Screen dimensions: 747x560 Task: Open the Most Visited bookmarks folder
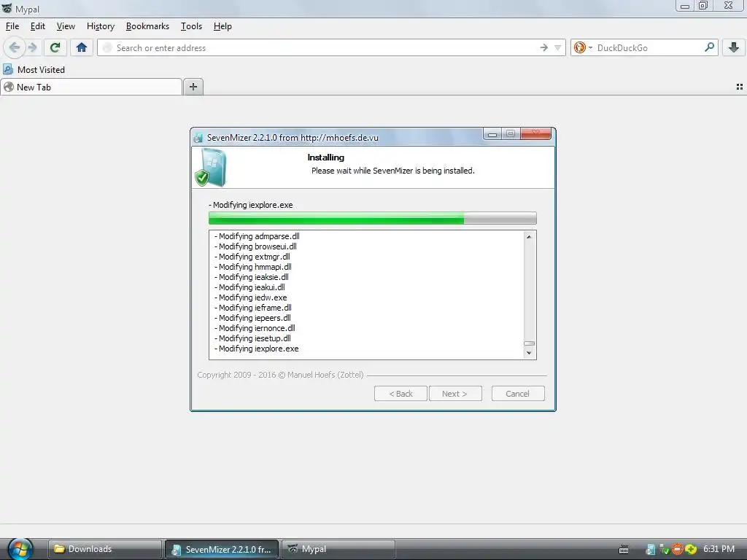pos(34,69)
